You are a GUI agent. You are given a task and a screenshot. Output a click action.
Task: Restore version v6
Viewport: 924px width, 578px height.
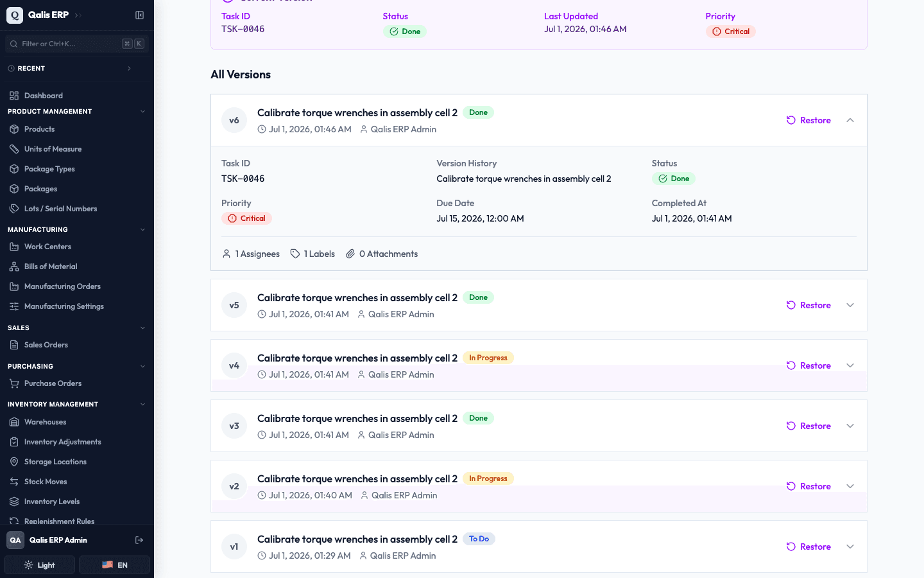point(809,120)
